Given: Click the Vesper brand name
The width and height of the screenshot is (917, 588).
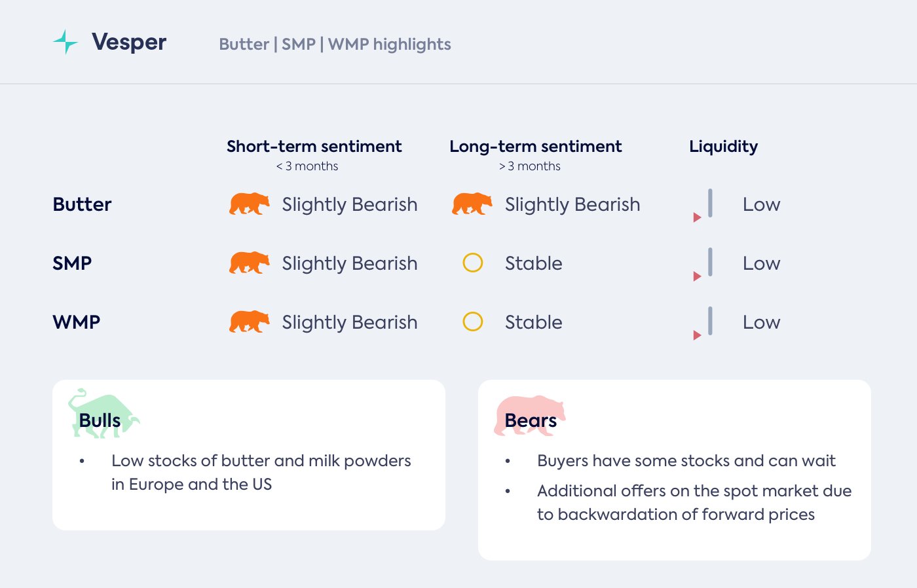Looking at the screenshot, I should 129,42.
